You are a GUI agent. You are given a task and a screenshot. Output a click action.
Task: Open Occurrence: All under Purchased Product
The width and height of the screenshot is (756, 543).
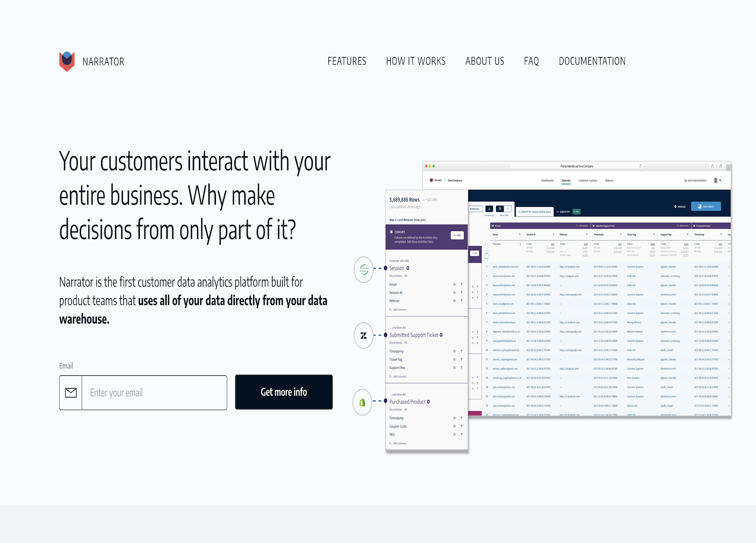[x=398, y=409]
